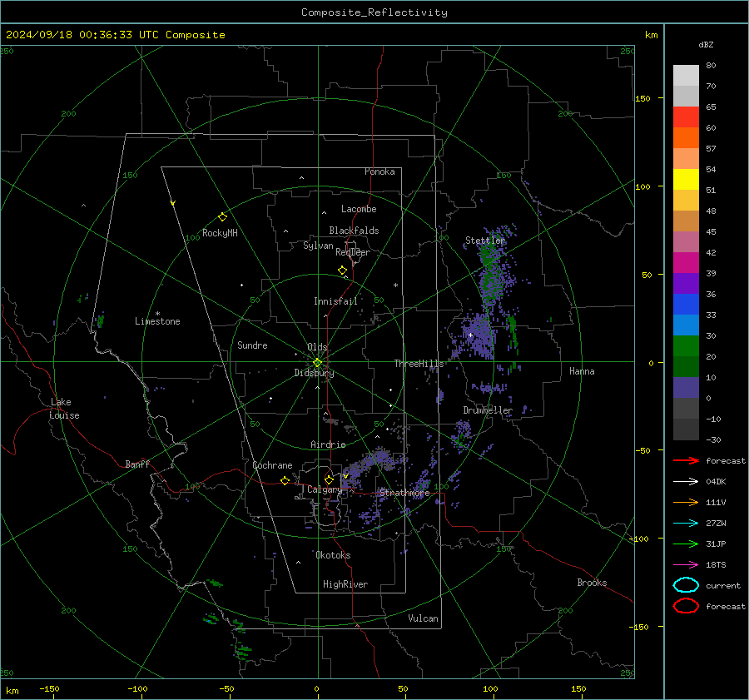749x700 pixels.
Task: Click the magenta 18TS arrow icon
Action: tap(686, 565)
